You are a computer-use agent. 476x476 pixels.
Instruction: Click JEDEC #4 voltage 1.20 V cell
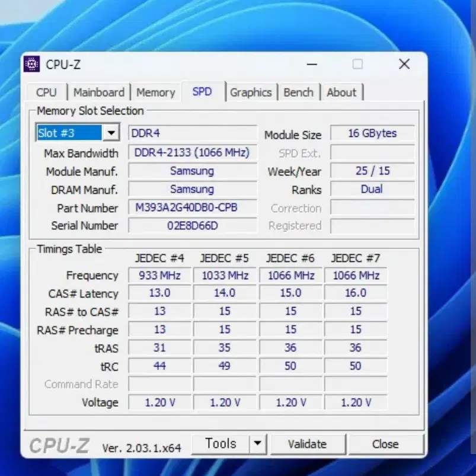click(x=159, y=402)
